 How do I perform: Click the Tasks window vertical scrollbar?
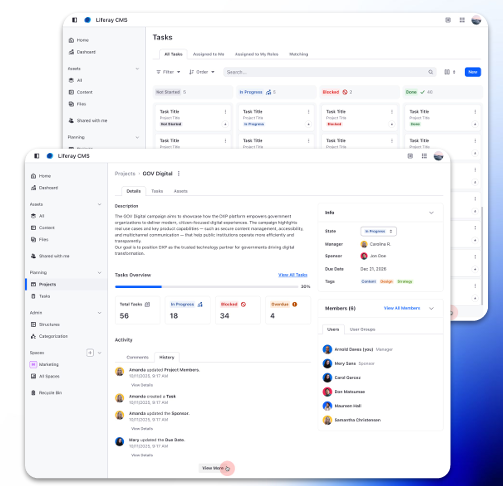point(482,256)
